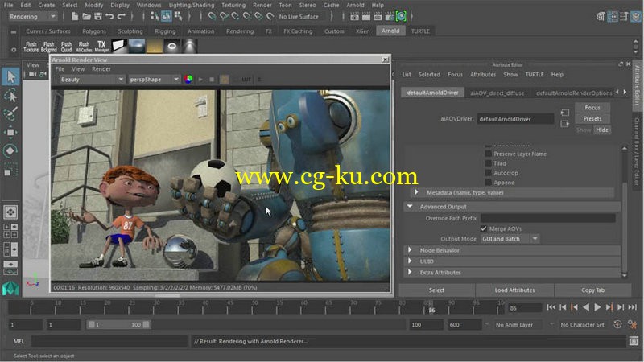The width and height of the screenshot is (644, 362).
Task: Click the current frame field showing 86
Action: [x=525, y=308]
